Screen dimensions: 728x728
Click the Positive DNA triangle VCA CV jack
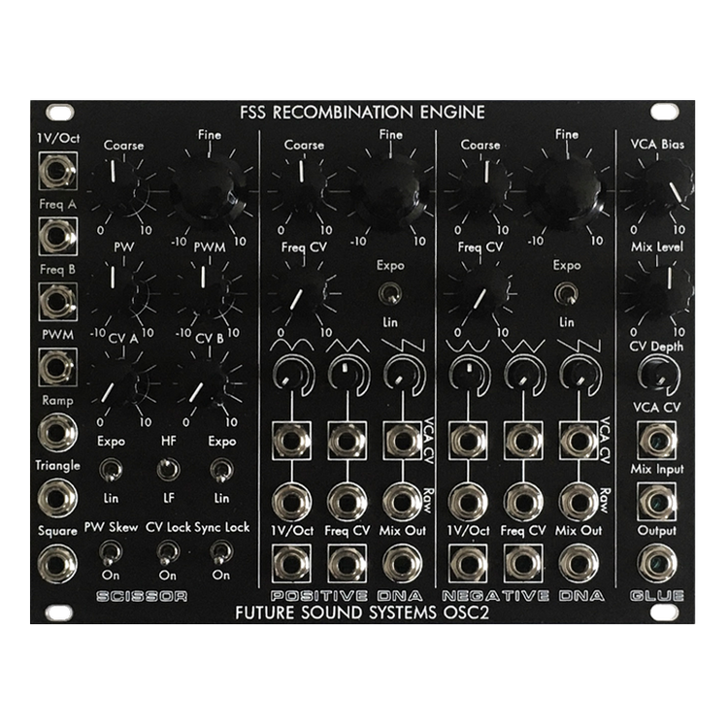coord(347,441)
